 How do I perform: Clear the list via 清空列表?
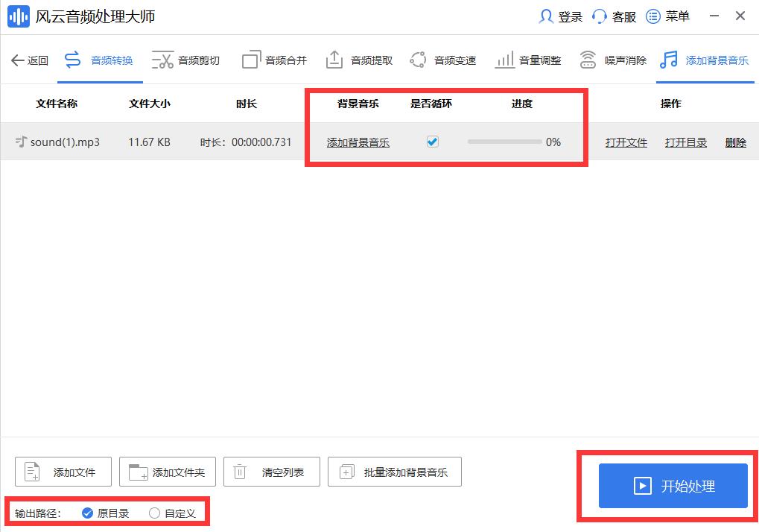point(271,471)
